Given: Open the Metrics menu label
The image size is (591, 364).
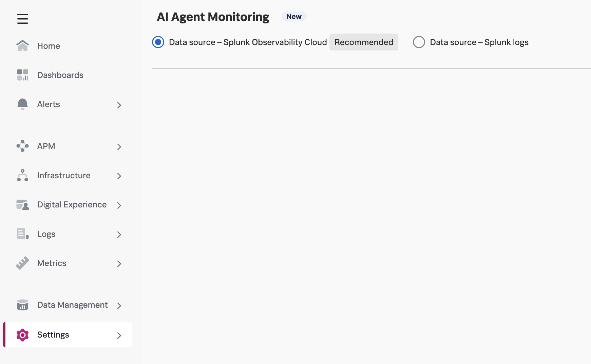Looking at the screenshot, I should coord(52,263).
